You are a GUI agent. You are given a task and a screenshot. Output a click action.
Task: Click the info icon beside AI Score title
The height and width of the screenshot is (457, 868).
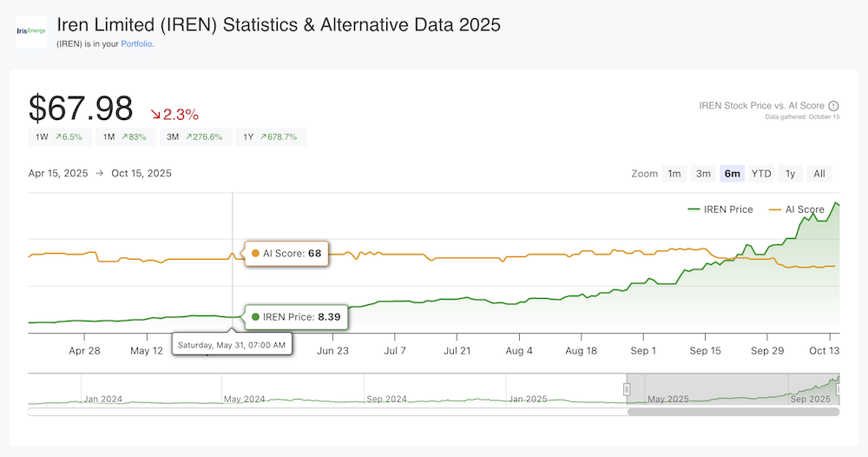[833, 106]
